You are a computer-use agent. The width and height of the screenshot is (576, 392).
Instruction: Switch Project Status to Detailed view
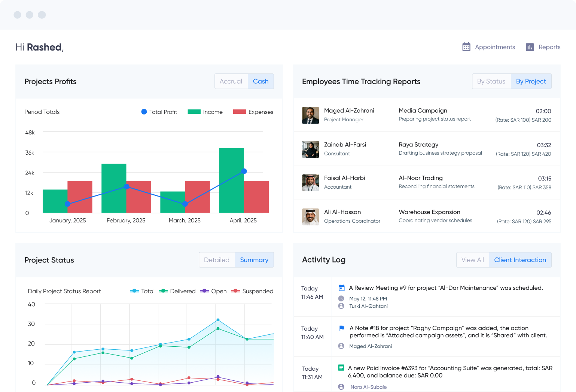(x=217, y=260)
